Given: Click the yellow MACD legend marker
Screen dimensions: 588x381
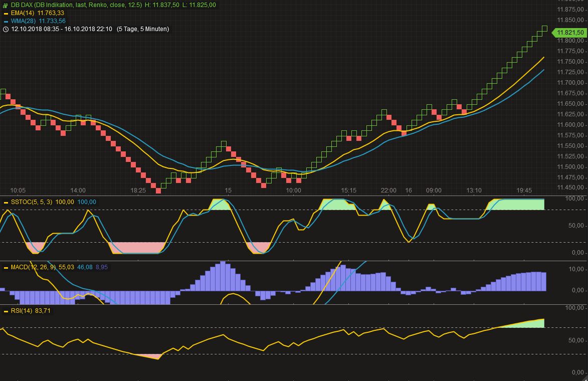Looking at the screenshot, I should tap(6, 267).
